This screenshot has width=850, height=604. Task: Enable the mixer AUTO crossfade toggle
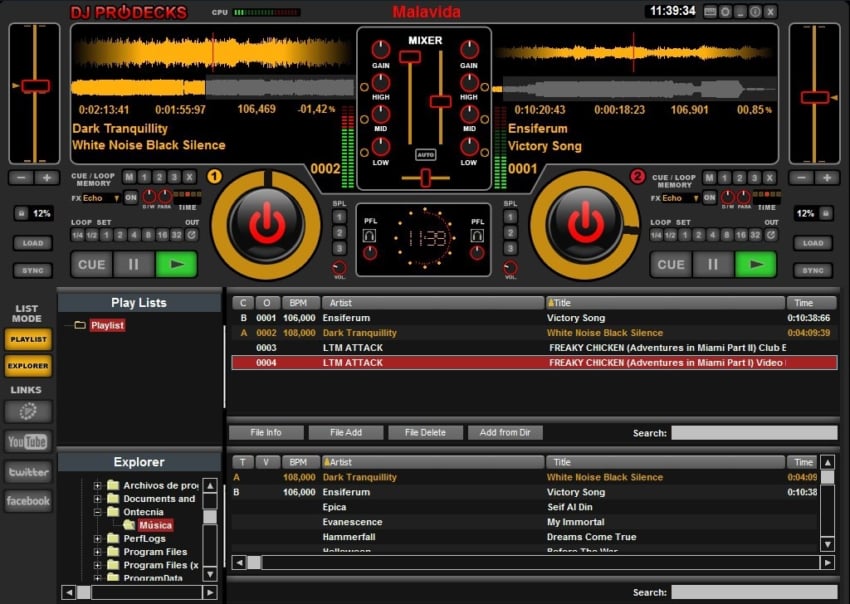click(x=426, y=155)
